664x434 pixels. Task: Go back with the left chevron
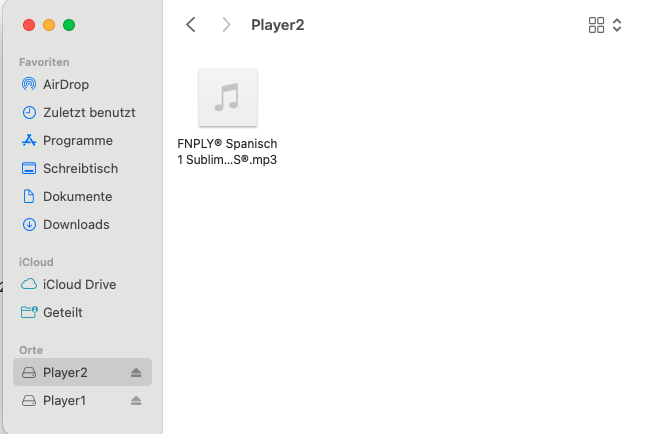(191, 25)
